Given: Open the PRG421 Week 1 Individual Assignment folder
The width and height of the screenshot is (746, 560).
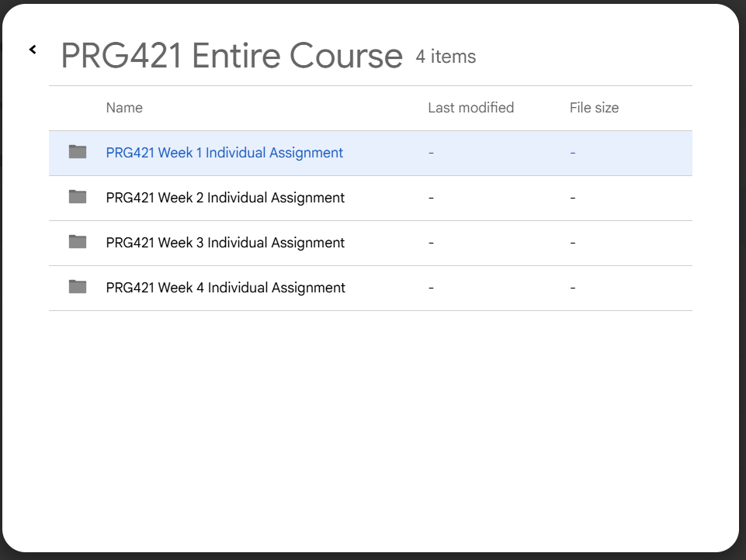Looking at the screenshot, I should (224, 153).
